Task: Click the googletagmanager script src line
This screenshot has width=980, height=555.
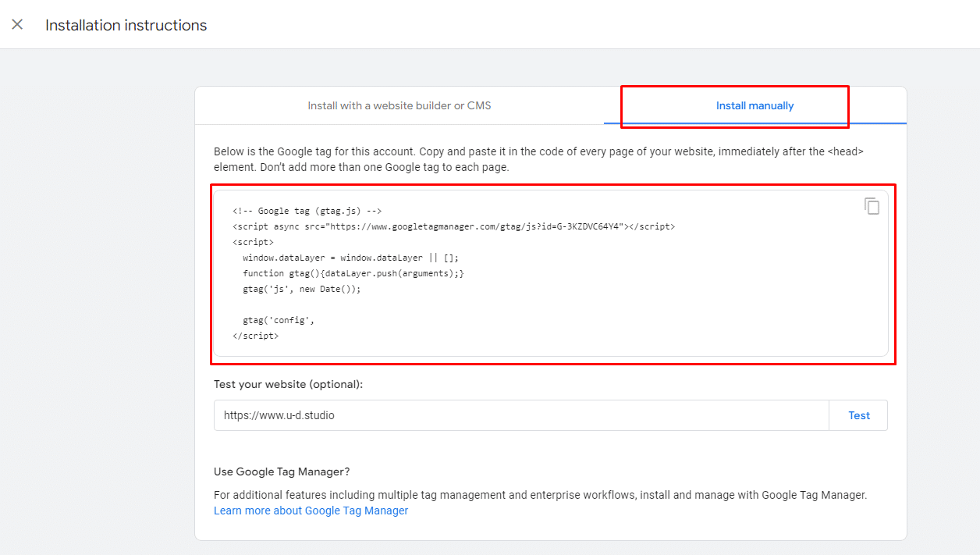Action: (x=453, y=226)
